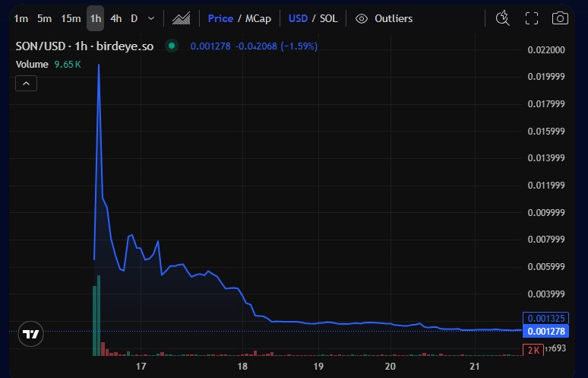
Task: Select the 1m timeframe
Action: 21,18
